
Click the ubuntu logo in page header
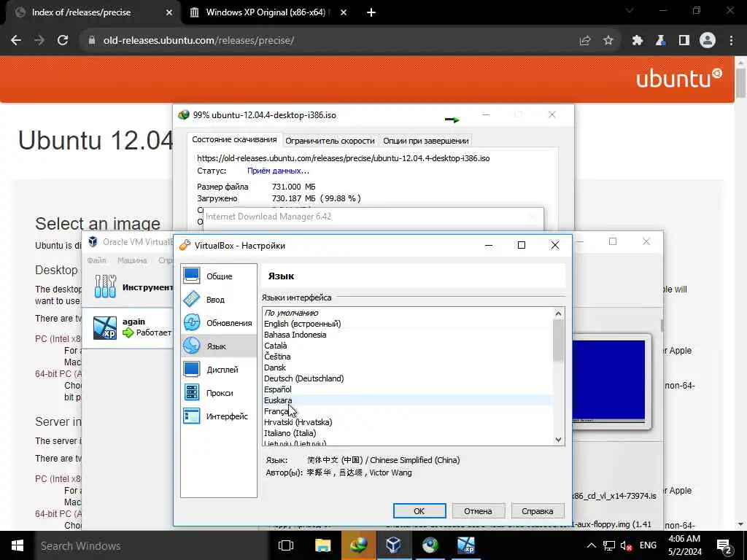[679, 78]
